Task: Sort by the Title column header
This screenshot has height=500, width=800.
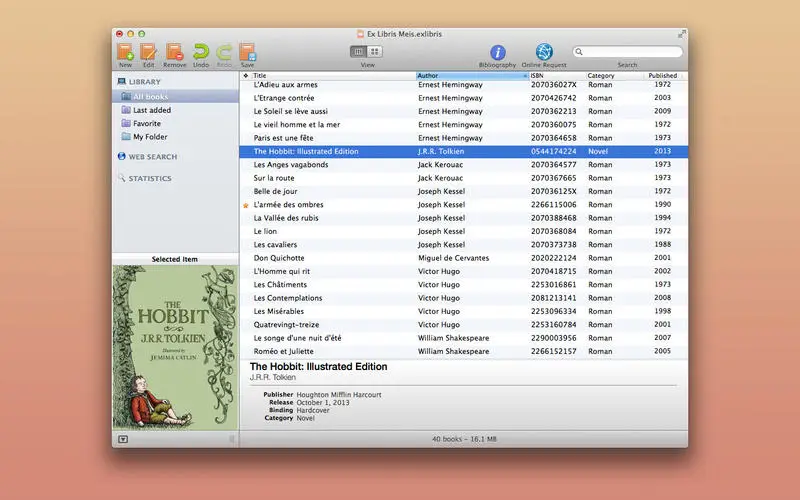Action: point(334,76)
